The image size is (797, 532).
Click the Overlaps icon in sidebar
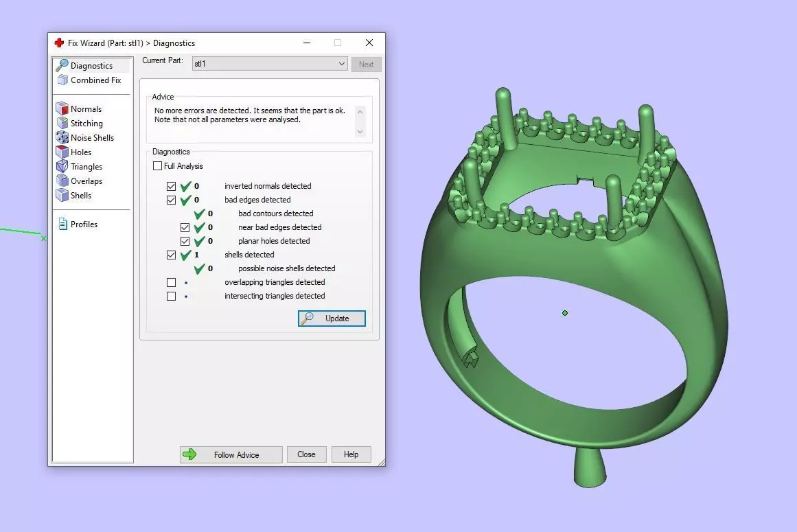[x=62, y=181]
